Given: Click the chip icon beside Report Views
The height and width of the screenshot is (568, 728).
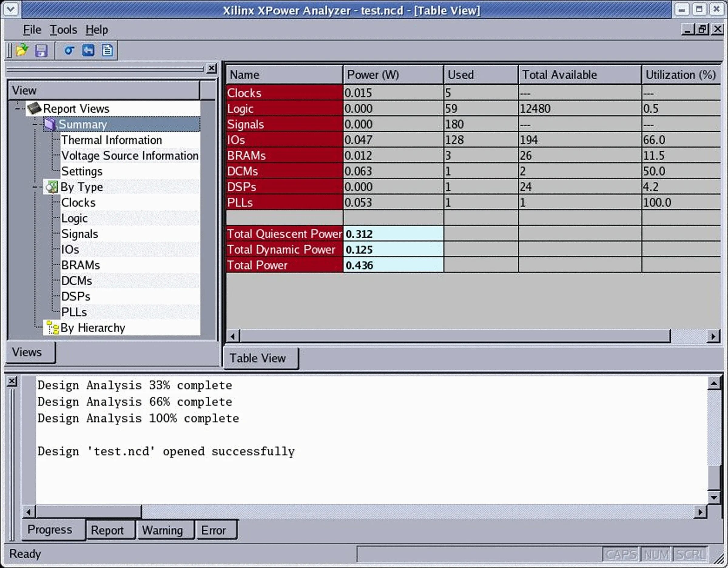Looking at the screenshot, I should (x=34, y=108).
